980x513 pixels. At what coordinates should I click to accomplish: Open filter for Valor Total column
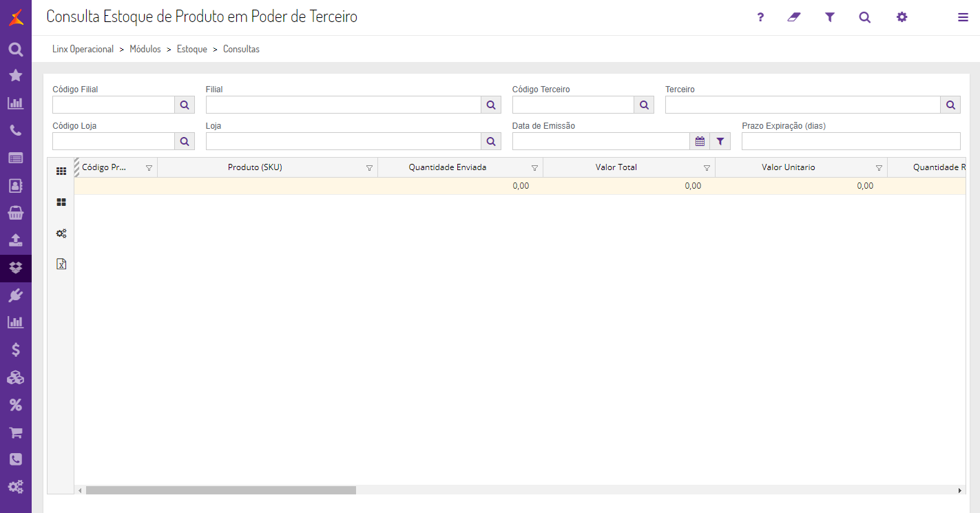coord(707,168)
